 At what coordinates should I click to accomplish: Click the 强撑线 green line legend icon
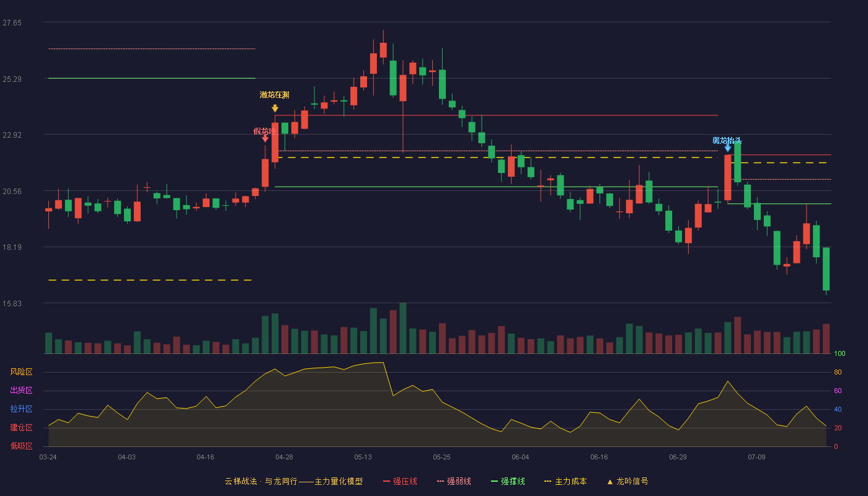[x=494, y=482]
